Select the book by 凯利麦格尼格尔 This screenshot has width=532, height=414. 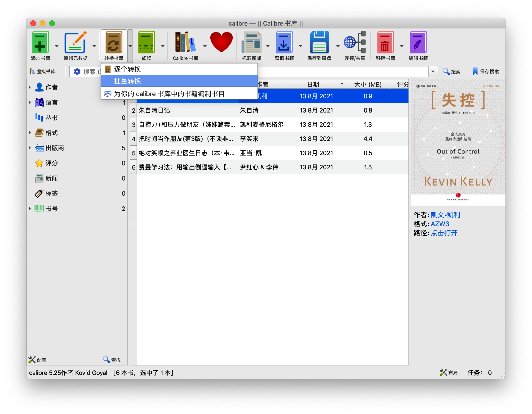click(x=269, y=125)
